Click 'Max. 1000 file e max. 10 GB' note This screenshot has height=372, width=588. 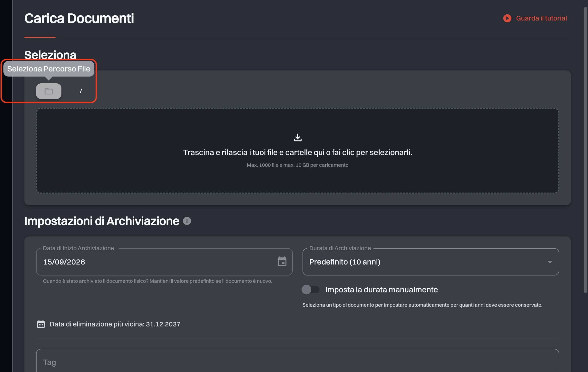[x=297, y=165]
